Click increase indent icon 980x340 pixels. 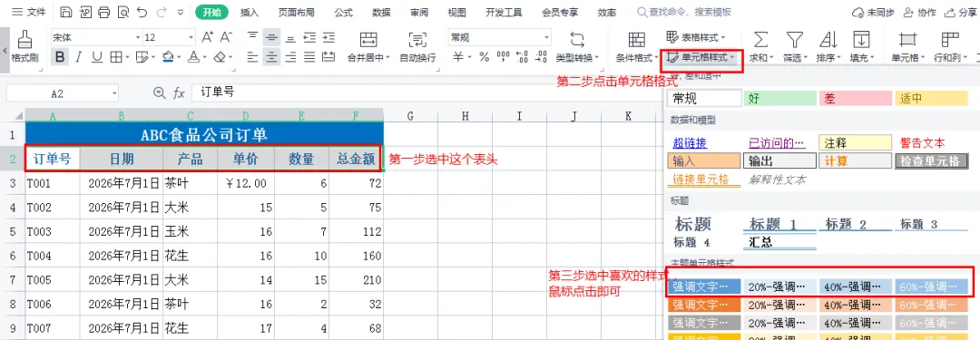click(x=328, y=37)
